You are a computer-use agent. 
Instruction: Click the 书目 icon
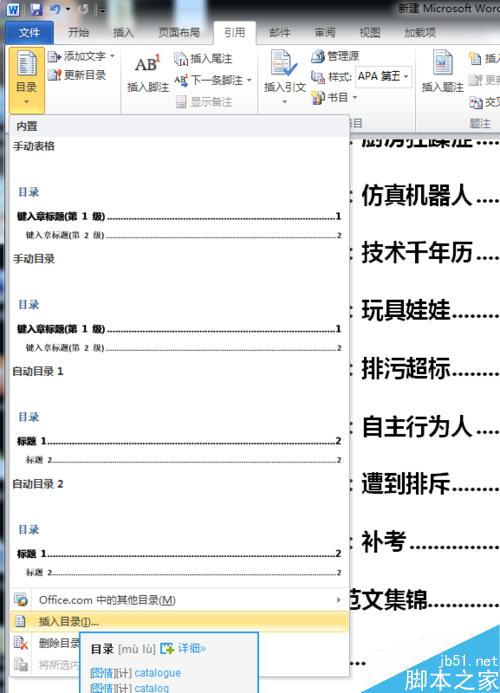click(318, 97)
